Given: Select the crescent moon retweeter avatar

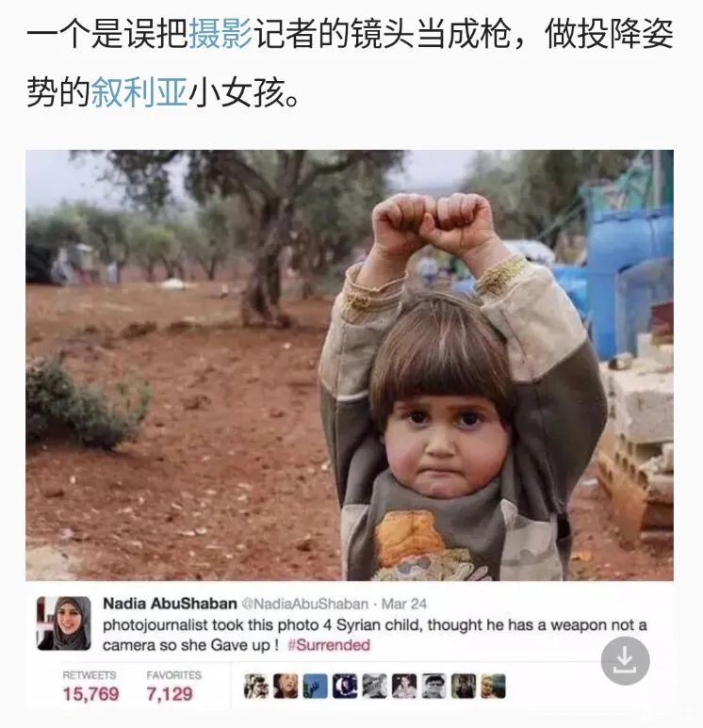Looking at the screenshot, I should pos(345,687).
